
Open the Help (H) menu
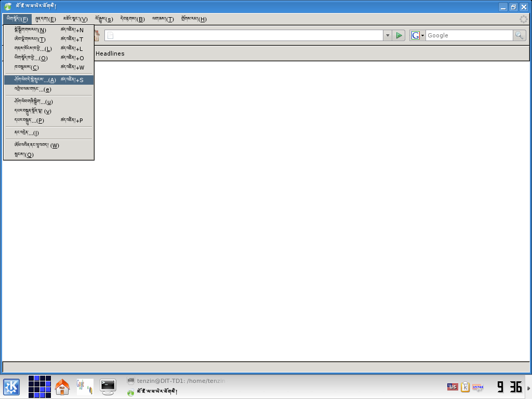click(193, 19)
